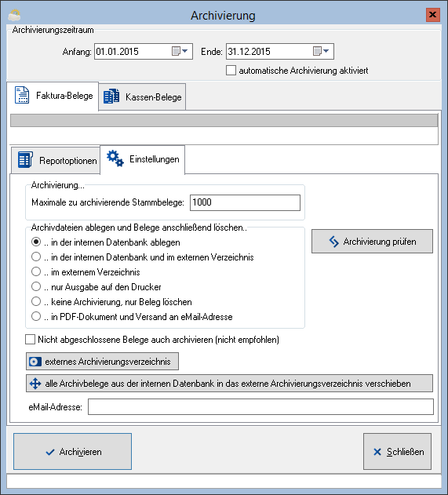Click the grey progress bar
Viewport: 448px width, 495px height.
tap(224, 121)
